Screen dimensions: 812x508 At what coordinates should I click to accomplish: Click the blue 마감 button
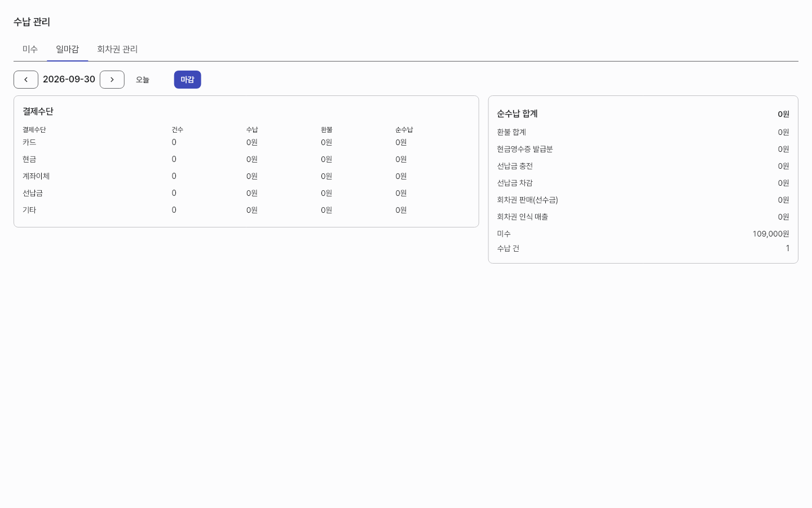(187, 80)
